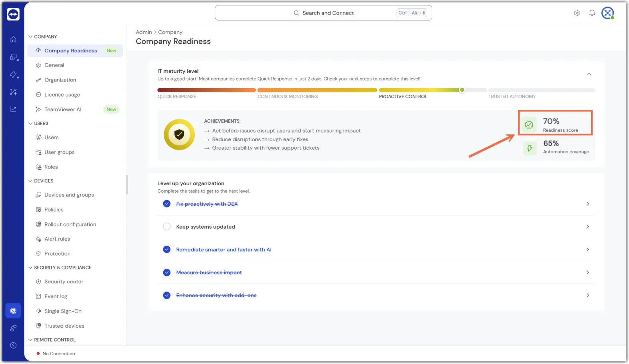Screen dimensions: 629x364
Task: Click the green Readiness score badge icon
Action: tap(529, 125)
